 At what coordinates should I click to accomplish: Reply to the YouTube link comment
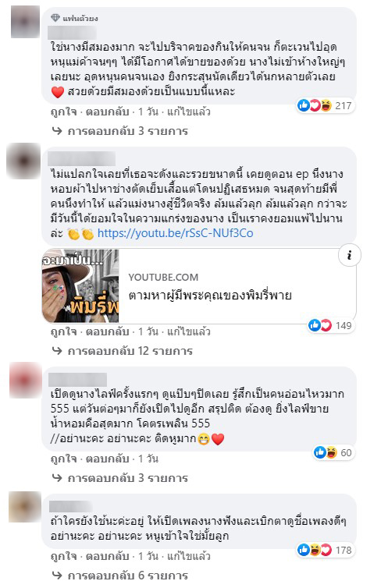click(108, 332)
